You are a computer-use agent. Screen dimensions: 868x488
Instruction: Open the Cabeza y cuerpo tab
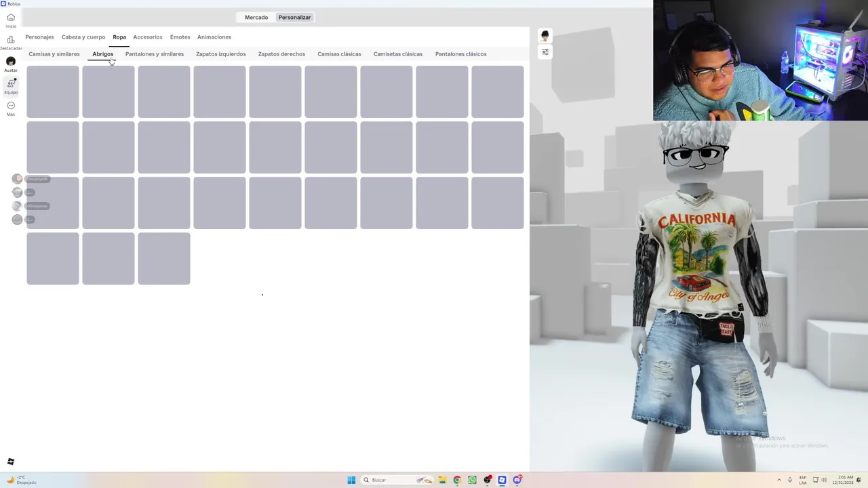(83, 37)
